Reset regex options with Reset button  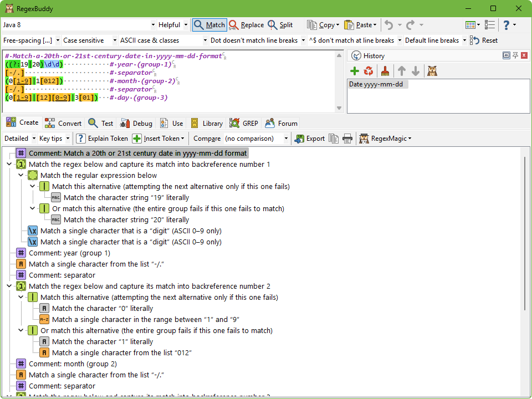coord(484,40)
